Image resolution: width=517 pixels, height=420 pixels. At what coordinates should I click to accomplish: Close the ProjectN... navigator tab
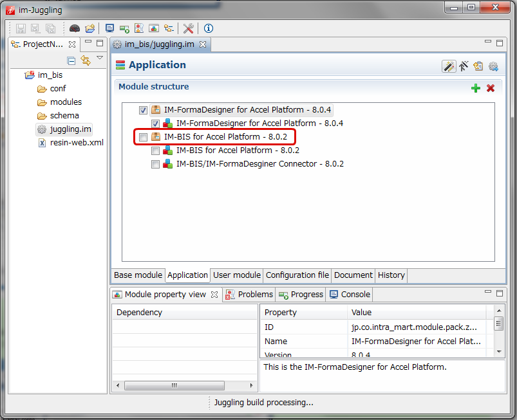pos(72,44)
